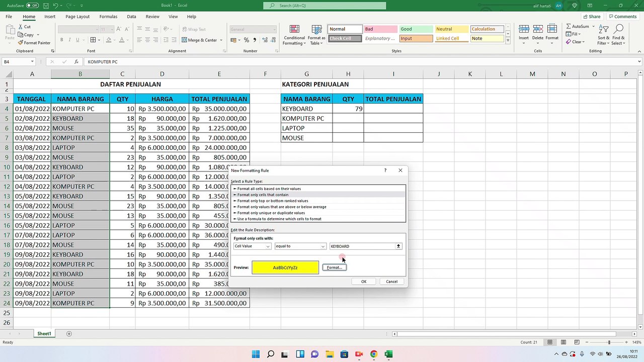The height and width of the screenshot is (362, 644).
Task: Switch to the Review ribbon tab
Action: 152,17
